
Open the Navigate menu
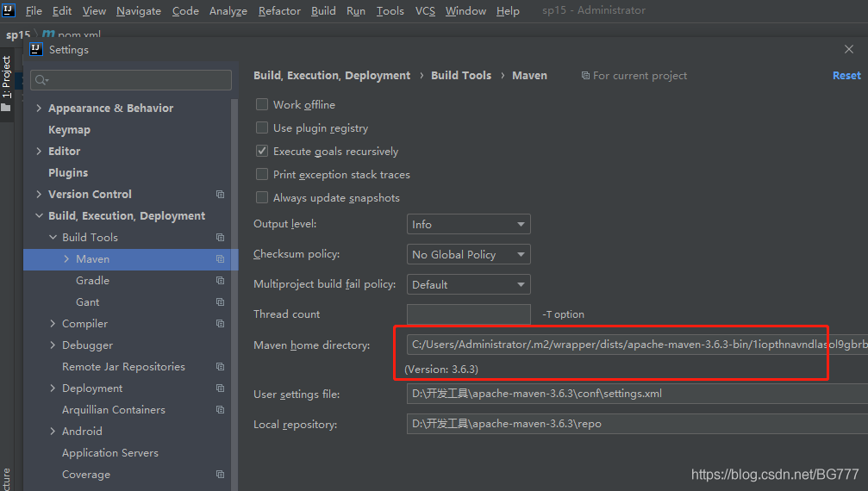tap(139, 10)
